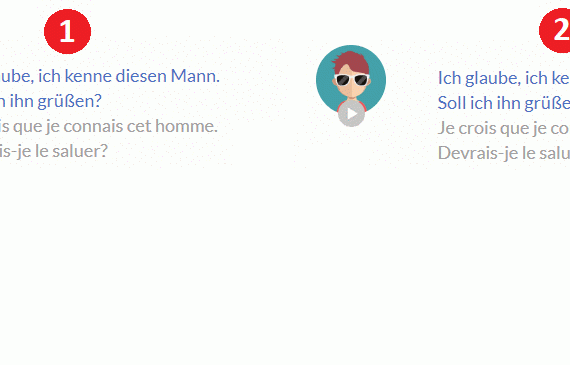570x365 pixels.
Task: Click 'grüßen?' in the left German text
Action: pos(69,101)
